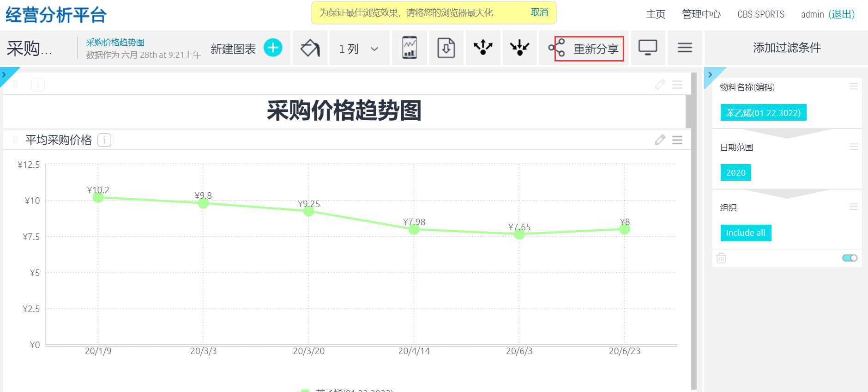868x392 pixels.
Task: Click the 组织 filter title
Action: tap(728, 208)
